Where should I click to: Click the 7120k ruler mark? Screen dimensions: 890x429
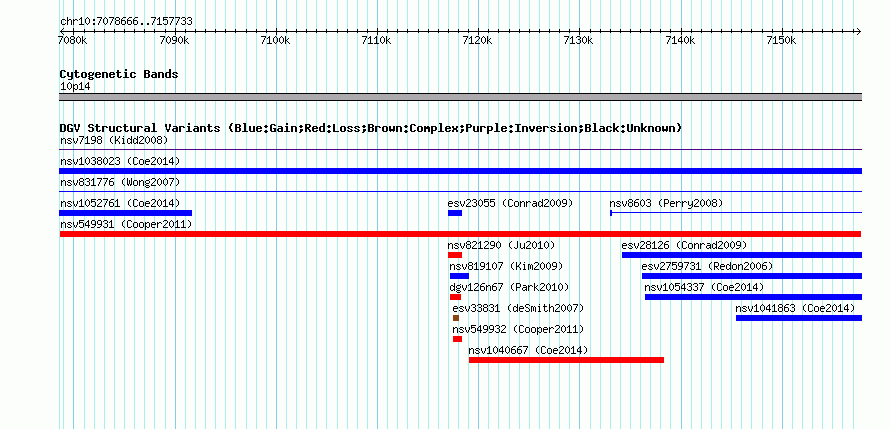[477, 41]
